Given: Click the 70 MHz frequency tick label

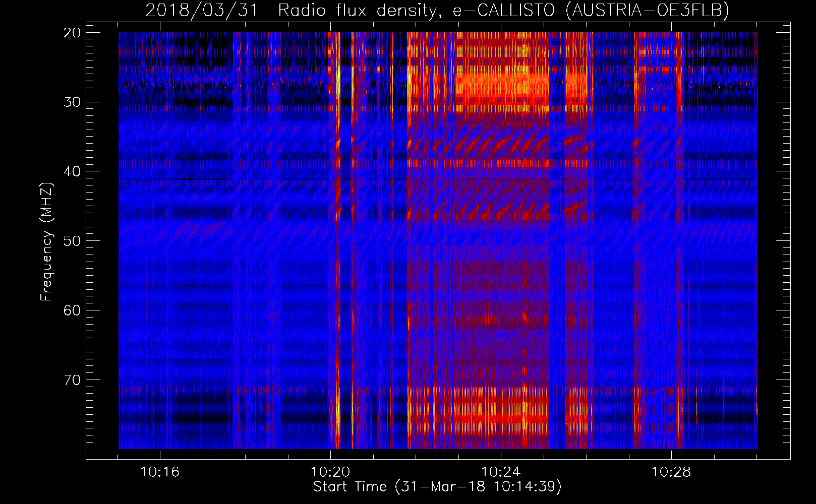Looking at the screenshot, I should pos(72,380).
